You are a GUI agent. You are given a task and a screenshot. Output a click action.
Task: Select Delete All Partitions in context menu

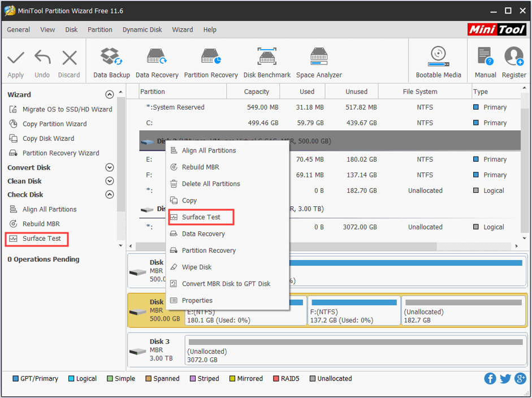coord(227,184)
